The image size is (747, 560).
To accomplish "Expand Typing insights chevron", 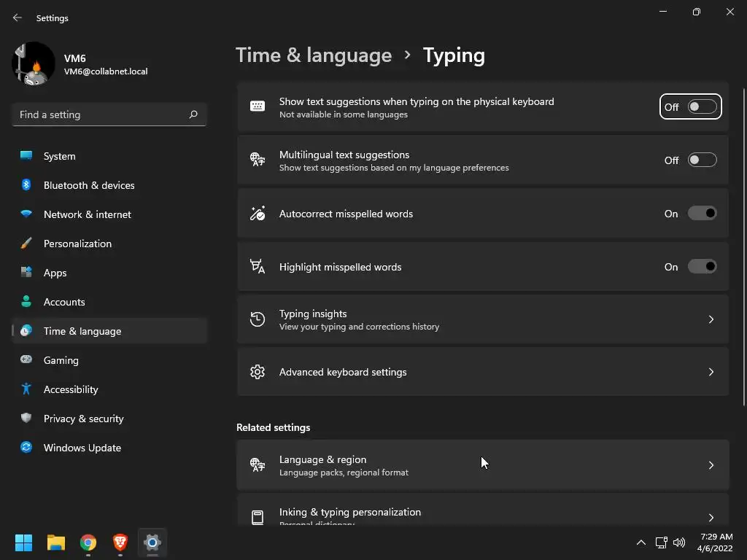I will (x=711, y=319).
